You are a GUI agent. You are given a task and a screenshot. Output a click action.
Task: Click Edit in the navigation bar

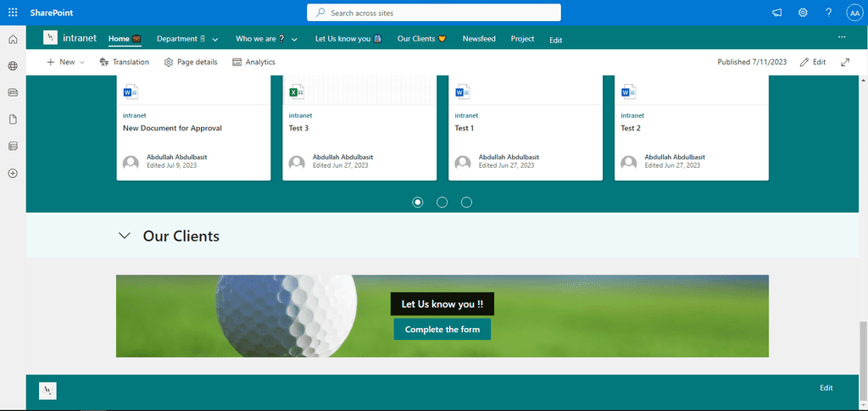556,40
